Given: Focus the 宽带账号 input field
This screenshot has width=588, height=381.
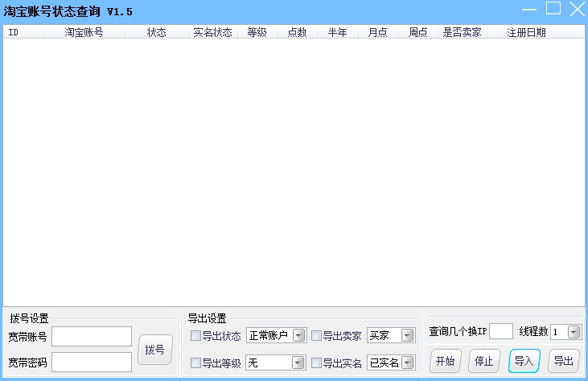Looking at the screenshot, I should click(92, 337).
